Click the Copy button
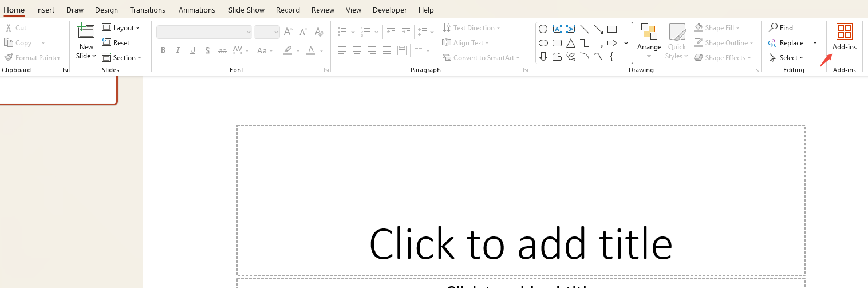The height and width of the screenshot is (288, 868). (x=18, y=43)
